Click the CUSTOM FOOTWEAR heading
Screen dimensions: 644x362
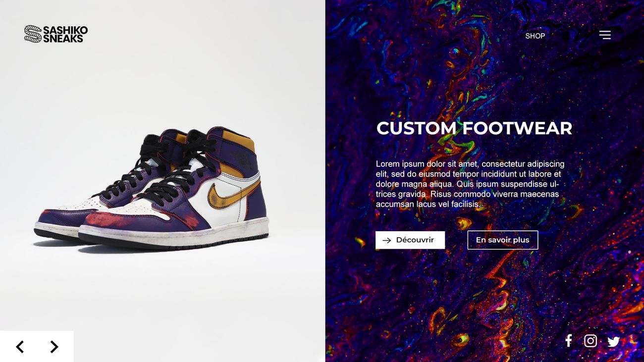click(x=474, y=128)
